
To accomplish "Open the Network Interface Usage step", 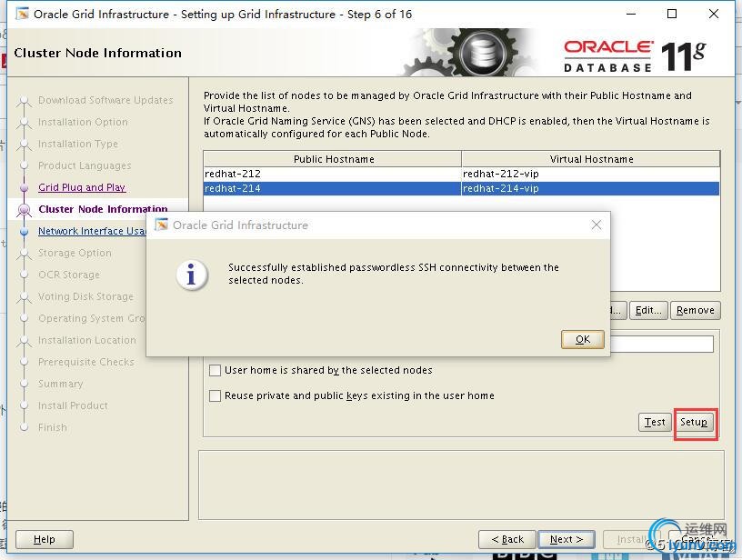I will tap(92, 231).
